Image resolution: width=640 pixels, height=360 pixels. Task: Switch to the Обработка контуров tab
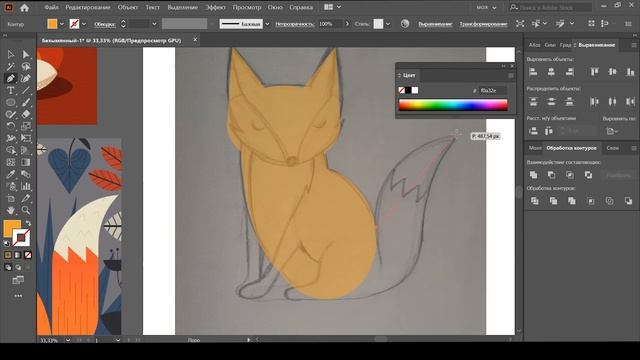pos(571,148)
